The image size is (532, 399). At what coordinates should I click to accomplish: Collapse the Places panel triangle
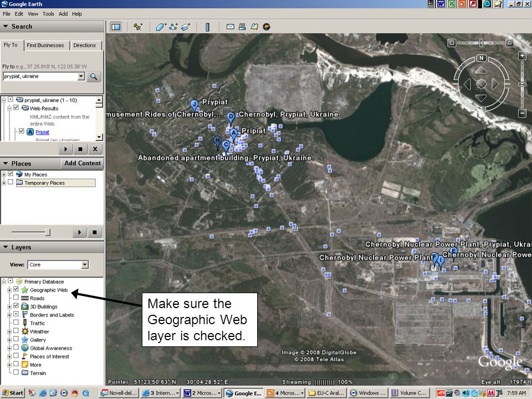point(6,163)
